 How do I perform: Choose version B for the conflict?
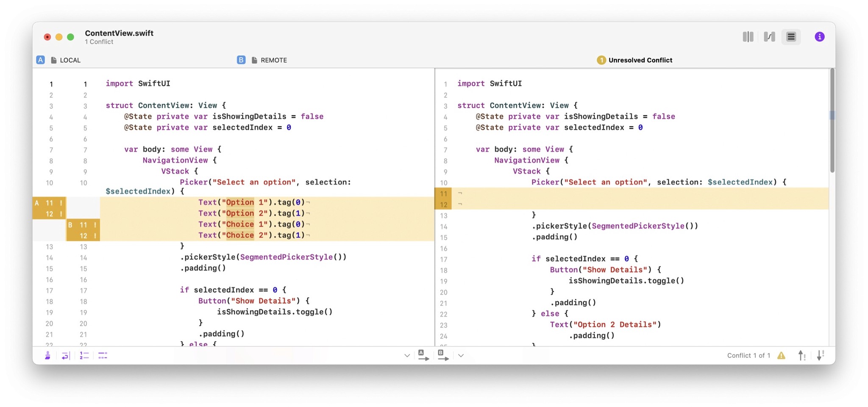(x=443, y=355)
